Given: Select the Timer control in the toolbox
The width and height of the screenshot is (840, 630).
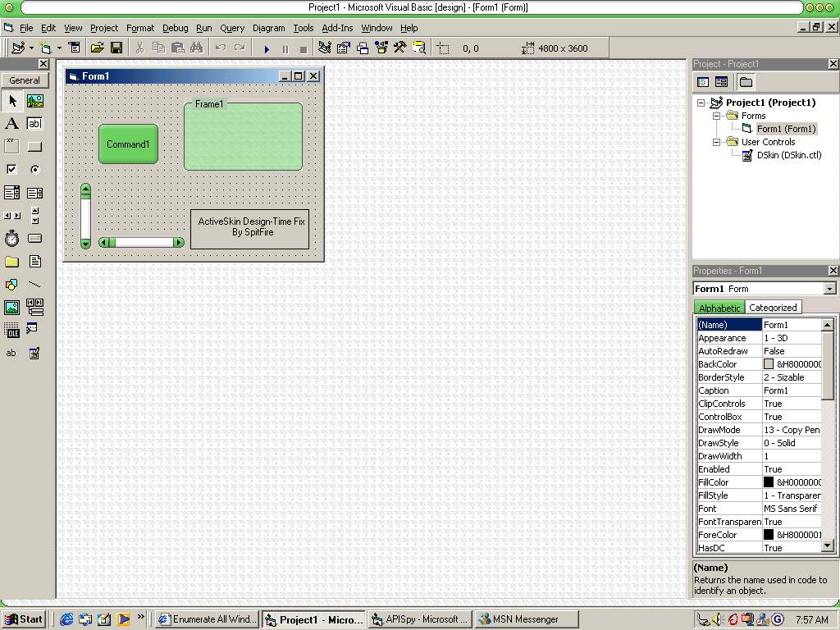Looking at the screenshot, I should pos(11,239).
